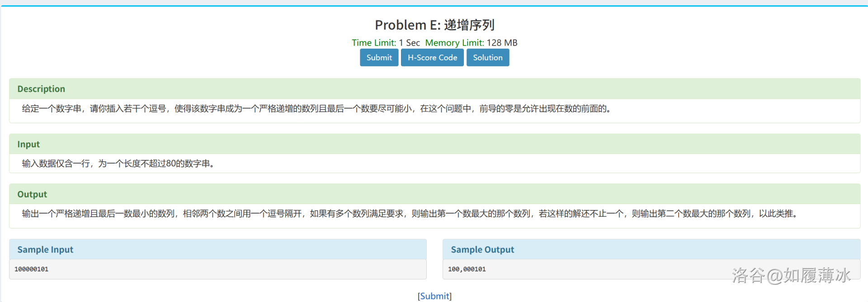Open the H-Score Code page
Screen dimensions: 868x302
tap(432, 58)
